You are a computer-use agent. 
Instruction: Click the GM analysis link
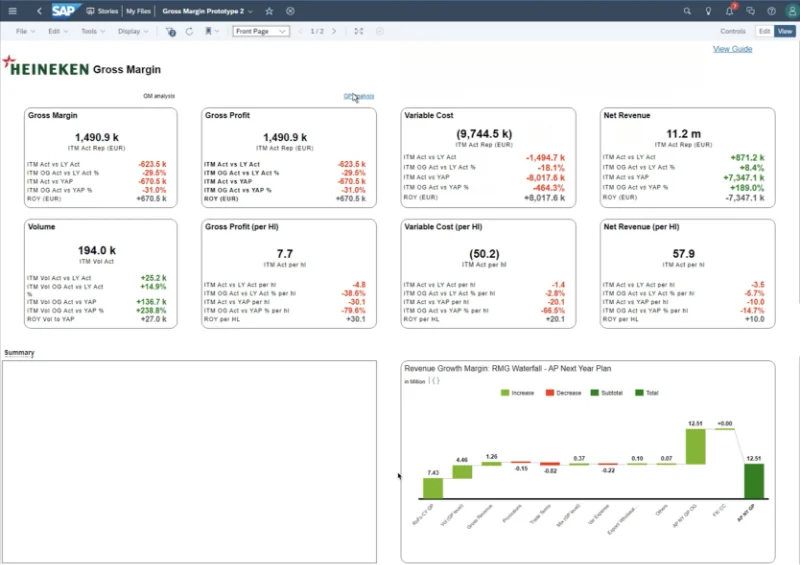tap(159, 96)
